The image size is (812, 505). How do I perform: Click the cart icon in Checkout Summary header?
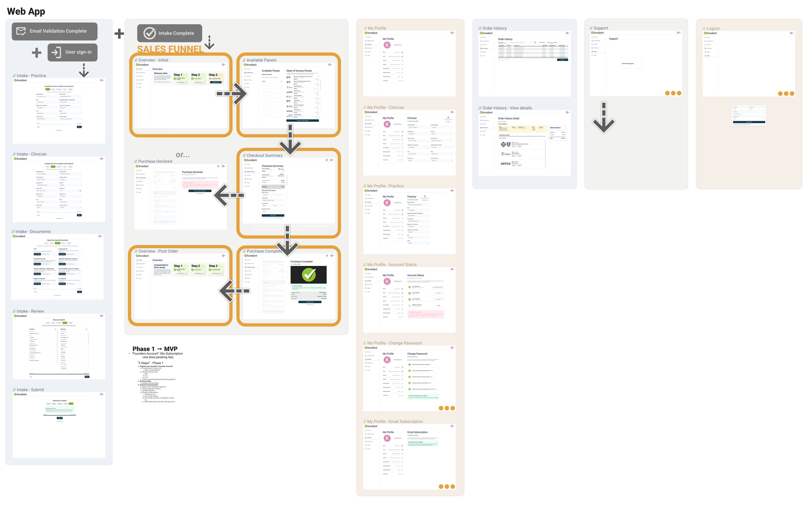[x=327, y=160]
